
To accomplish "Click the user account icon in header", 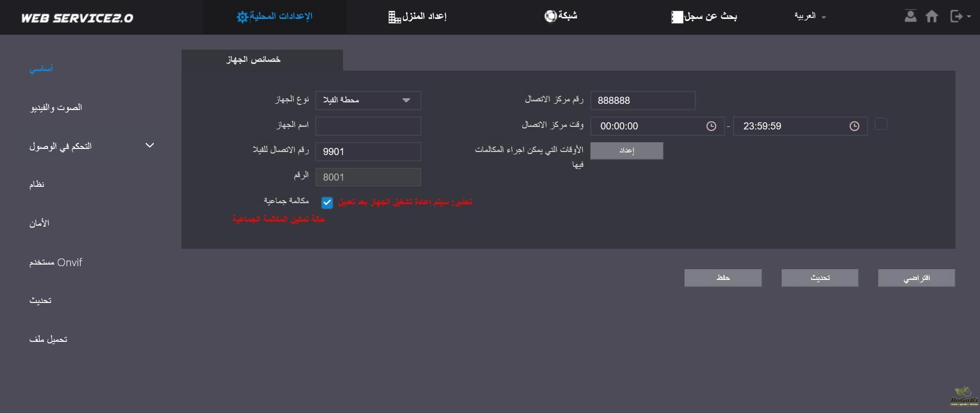I will (x=910, y=16).
